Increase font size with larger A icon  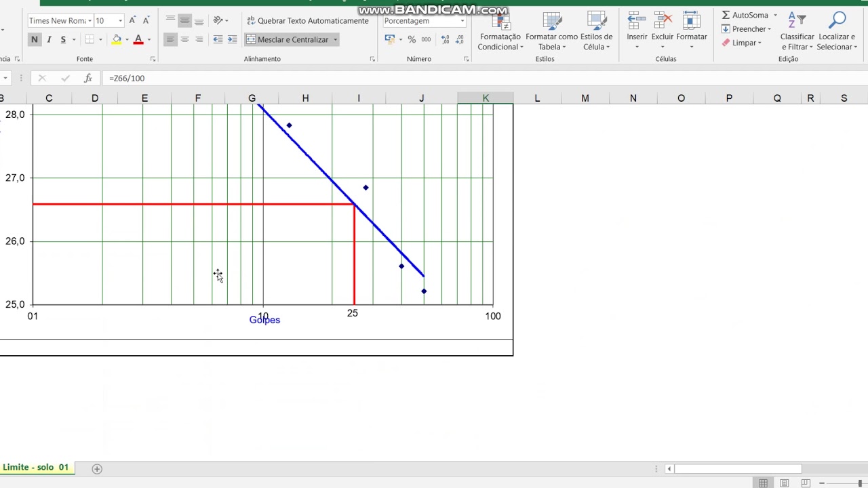(x=133, y=21)
